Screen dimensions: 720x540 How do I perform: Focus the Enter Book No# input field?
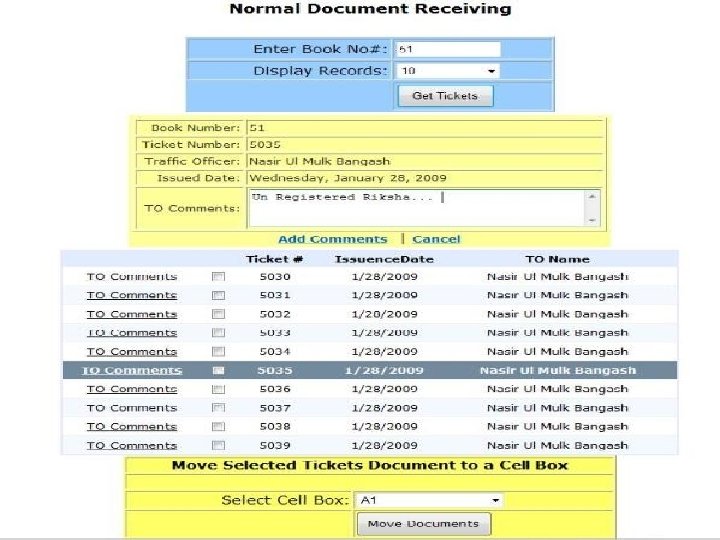pyautogui.click(x=447, y=49)
